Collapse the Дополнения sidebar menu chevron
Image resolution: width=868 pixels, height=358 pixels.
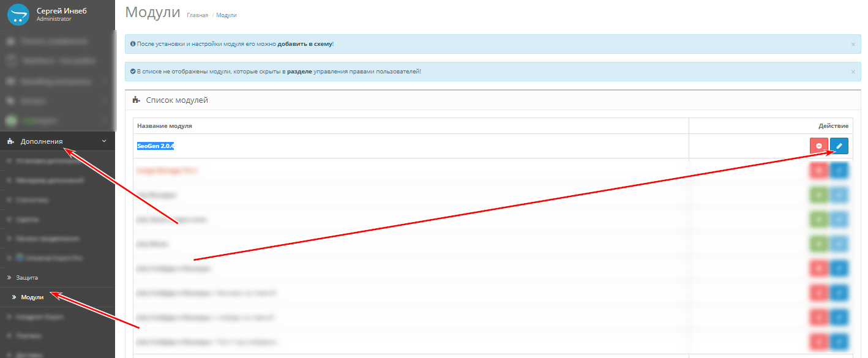pos(103,141)
